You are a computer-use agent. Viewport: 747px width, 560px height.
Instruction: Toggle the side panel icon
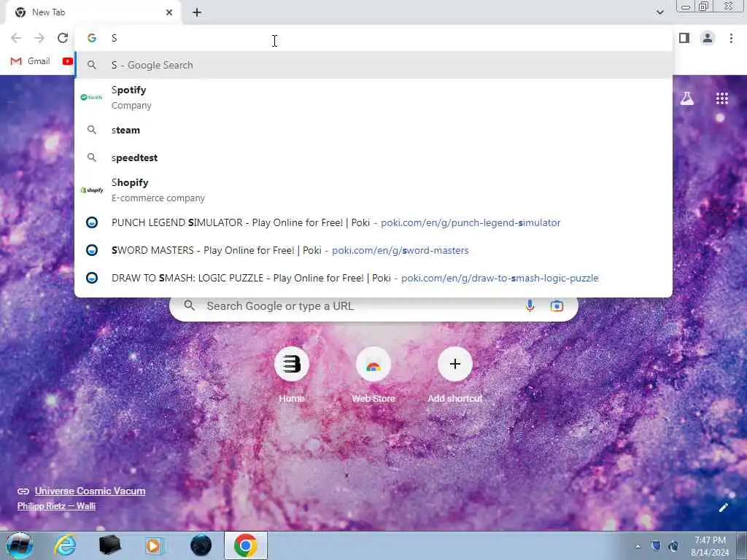click(x=684, y=38)
